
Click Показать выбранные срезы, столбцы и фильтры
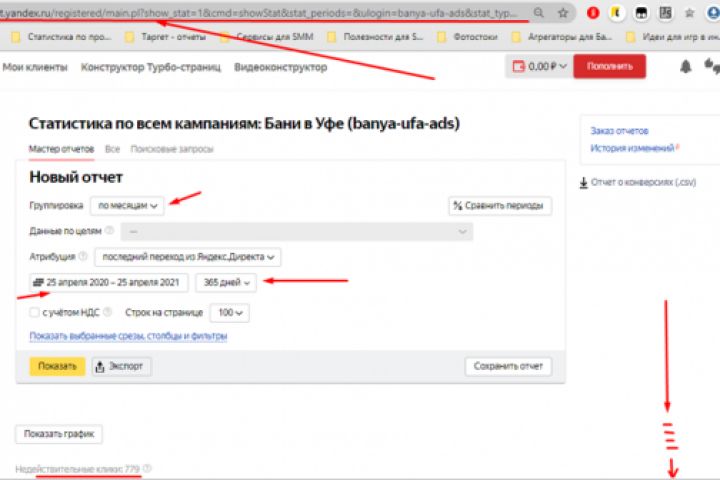coord(128,336)
